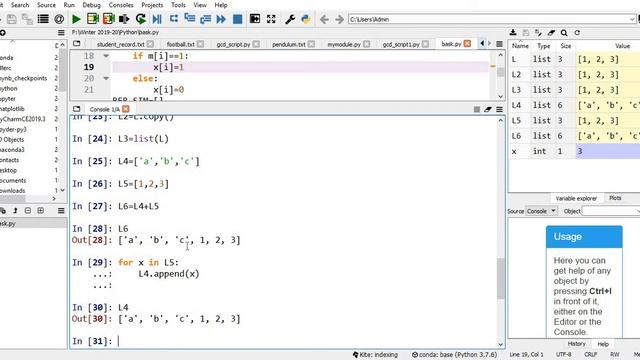Select the x int variable value cell
640x360 pixels.
coord(608,151)
